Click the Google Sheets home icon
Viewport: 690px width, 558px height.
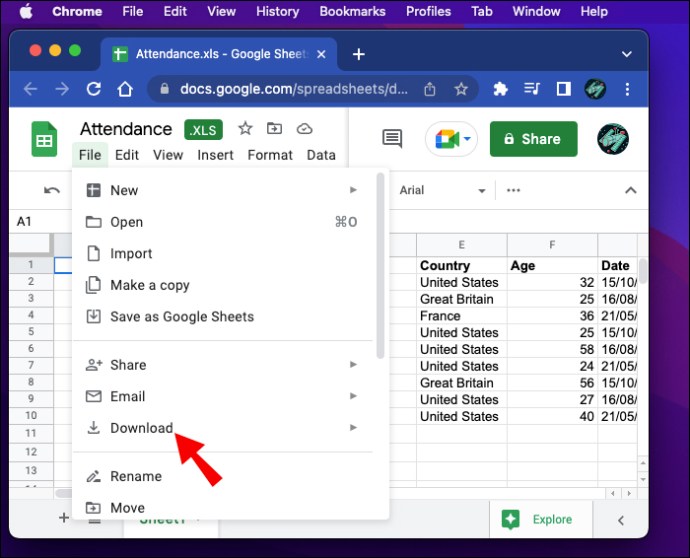44,139
